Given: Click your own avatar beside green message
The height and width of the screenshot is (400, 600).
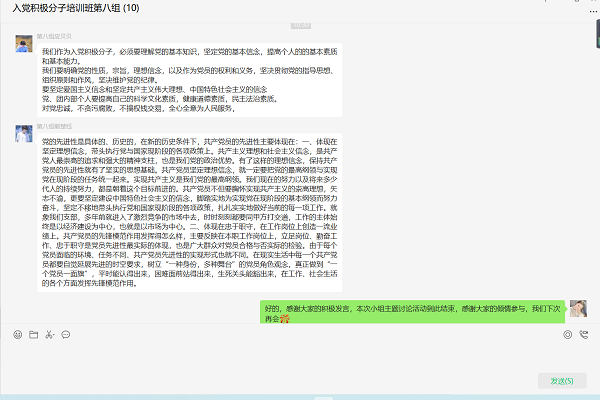Looking at the screenshot, I should coord(578,309).
